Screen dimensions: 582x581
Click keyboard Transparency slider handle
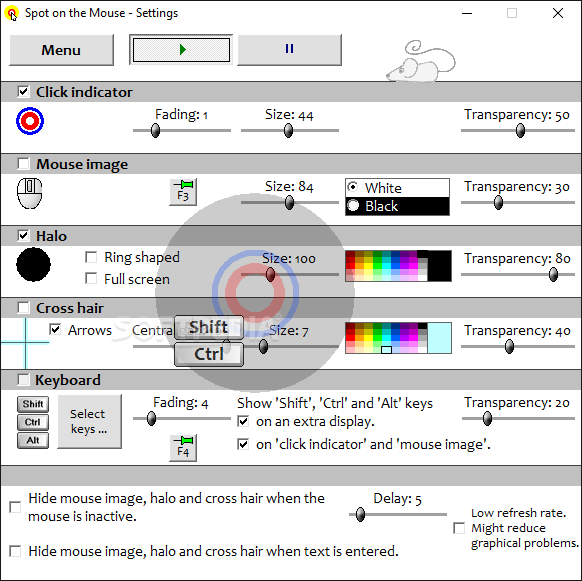pos(487,418)
